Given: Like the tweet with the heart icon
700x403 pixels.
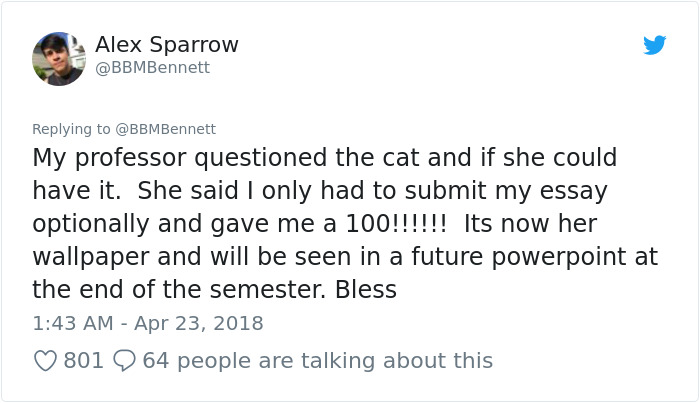Looking at the screenshot, I should [45, 360].
